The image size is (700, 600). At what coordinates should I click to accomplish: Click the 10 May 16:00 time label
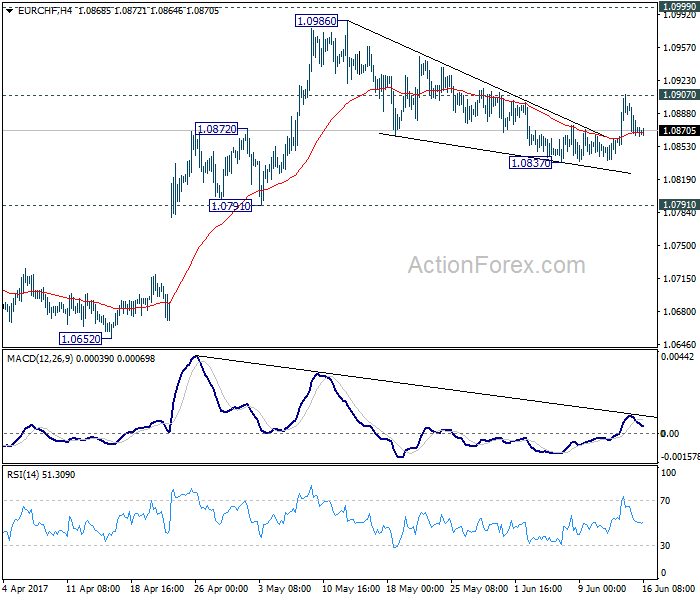point(351,589)
